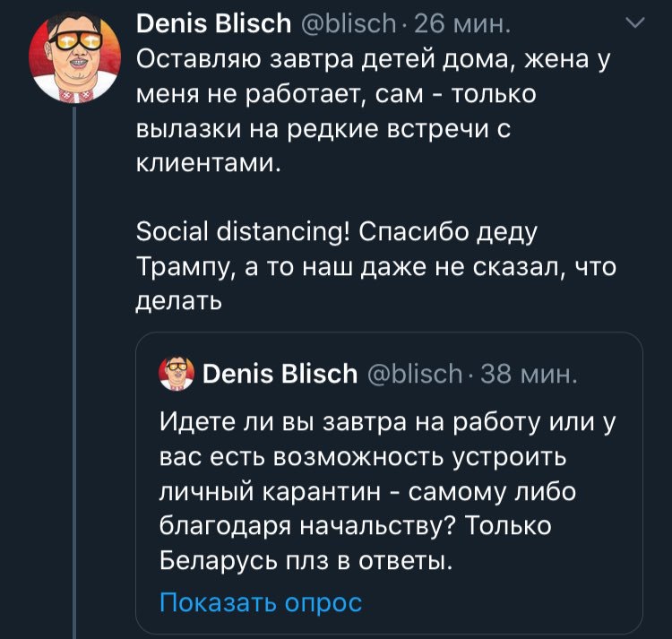Click last tweet line 'делать'
This screenshot has height=639, width=672.
[177, 302]
